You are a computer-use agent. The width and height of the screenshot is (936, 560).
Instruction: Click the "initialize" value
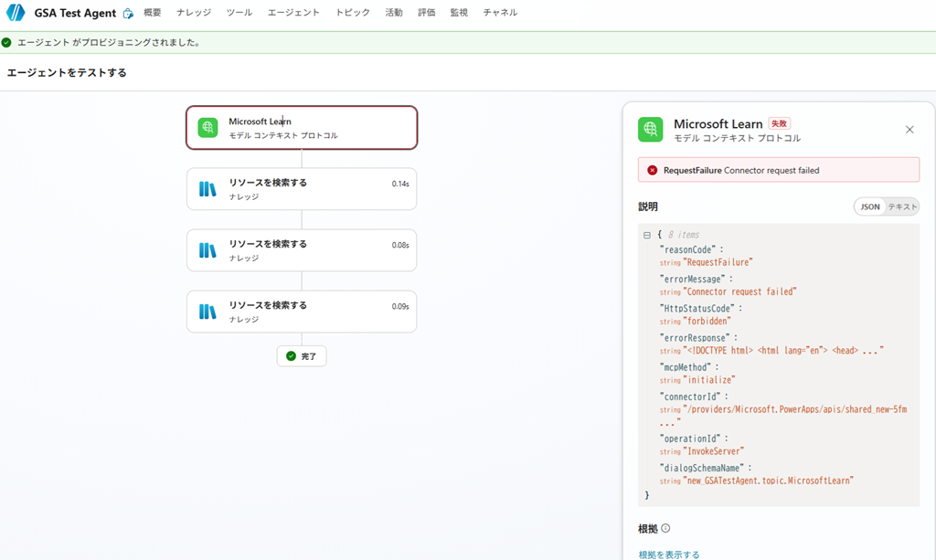[709, 379]
